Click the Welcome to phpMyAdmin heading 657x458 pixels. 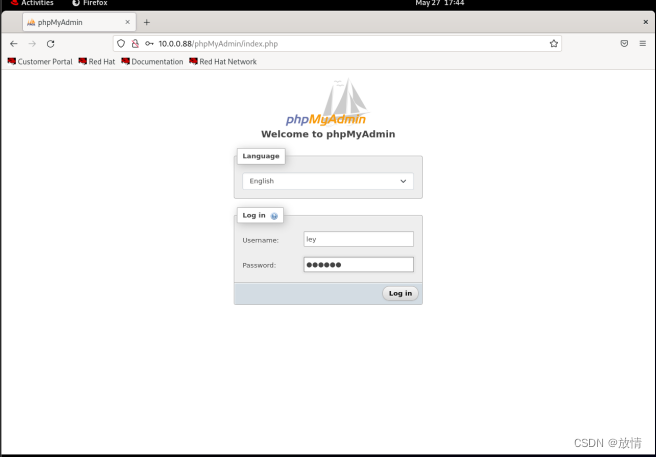click(x=328, y=134)
